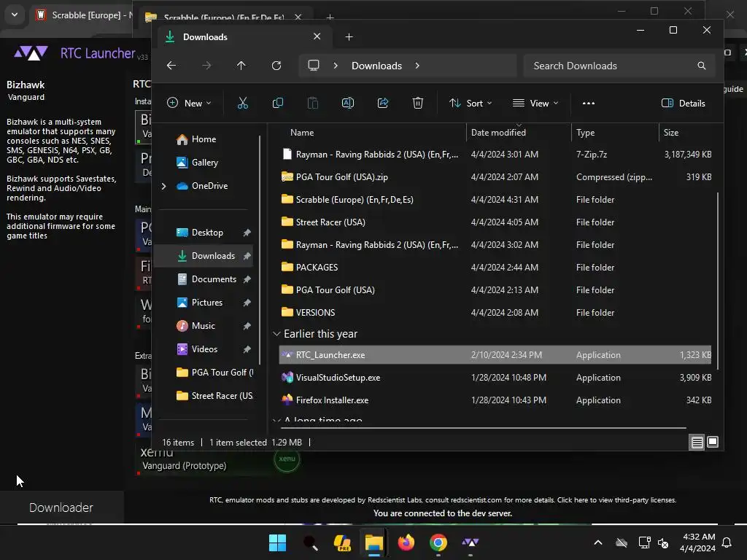This screenshot has height=560, width=747.
Task: Close the Downloads tab
Action: 317,36
